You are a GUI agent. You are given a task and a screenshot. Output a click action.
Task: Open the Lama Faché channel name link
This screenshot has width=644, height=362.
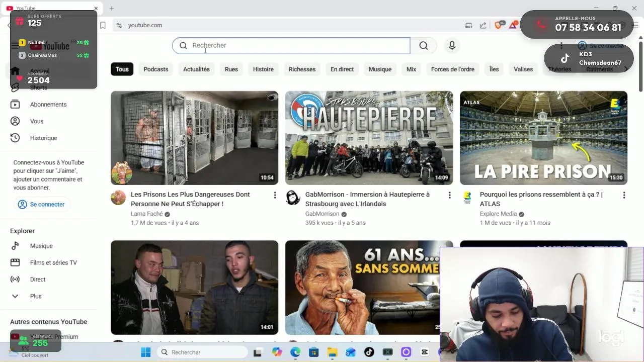coord(147,214)
